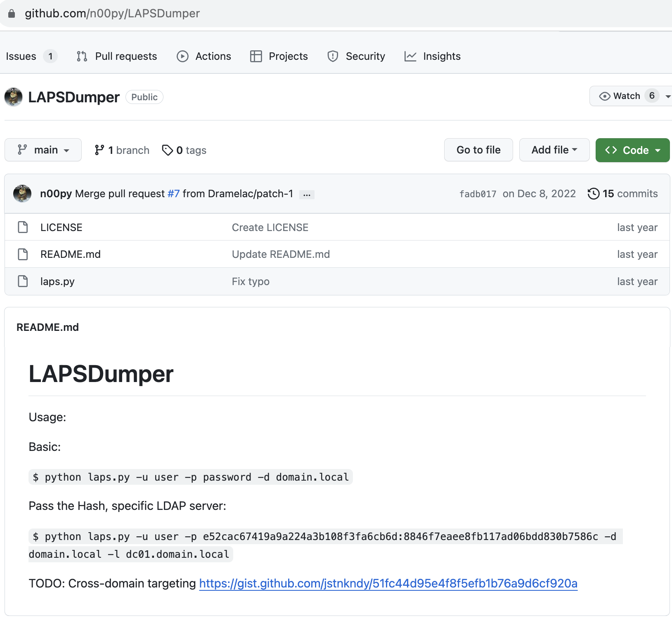672x618 pixels.
Task: Expand the Add file dropdown
Action: [554, 150]
